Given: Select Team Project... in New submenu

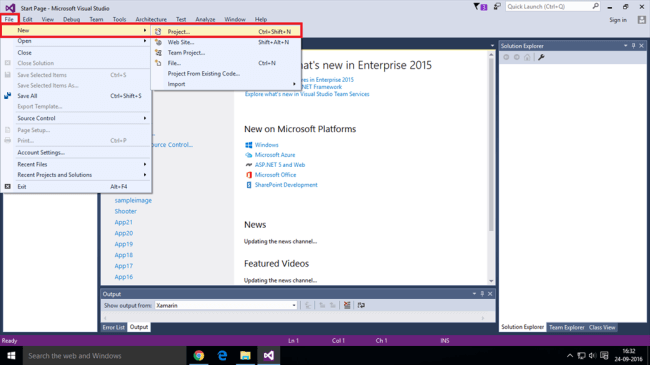Looking at the screenshot, I should (x=226, y=53).
